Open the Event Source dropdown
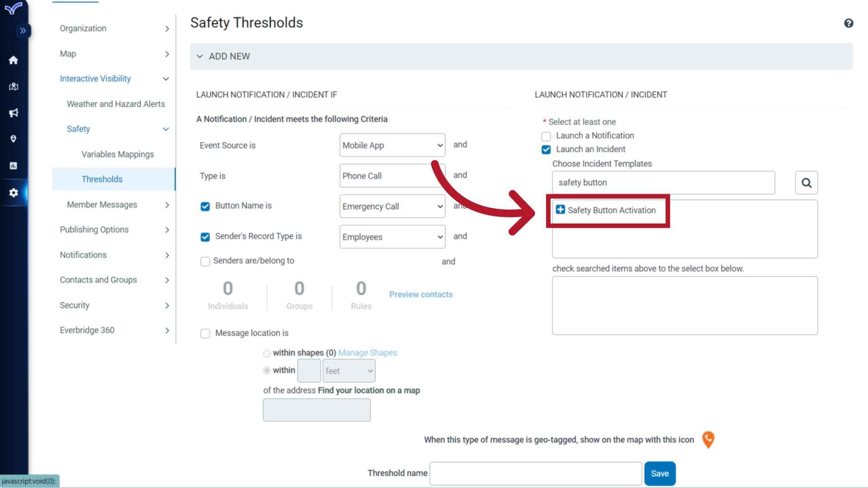 pyautogui.click(x=392, y=145)
